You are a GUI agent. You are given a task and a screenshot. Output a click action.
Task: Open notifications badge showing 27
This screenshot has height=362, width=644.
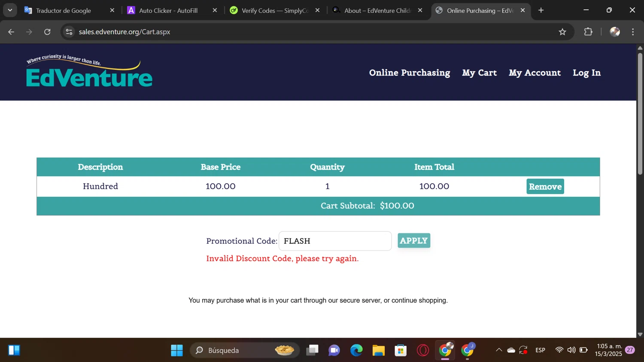point(630,350)
